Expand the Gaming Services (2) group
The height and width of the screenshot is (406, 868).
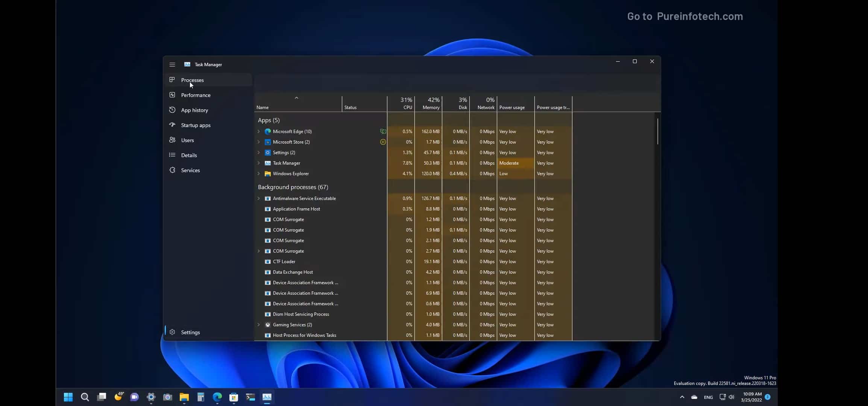click(x=259, y=325)
